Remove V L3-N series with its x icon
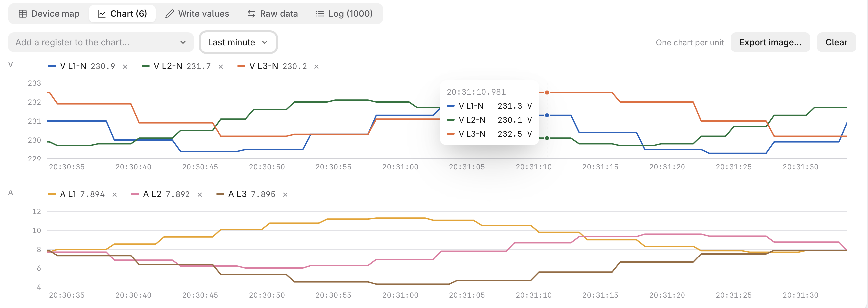 click(x=316, y=67)
